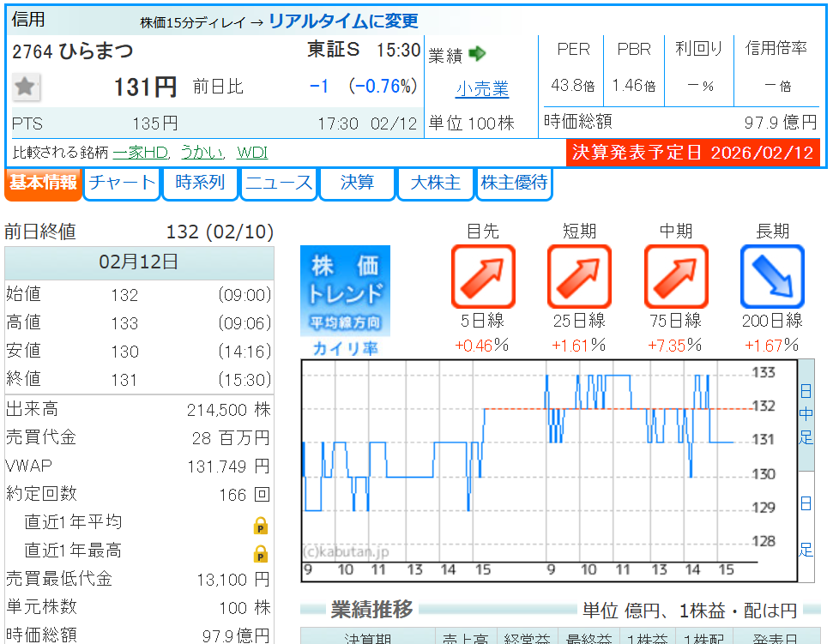Click the 安値 130 row

click(139, 351)
